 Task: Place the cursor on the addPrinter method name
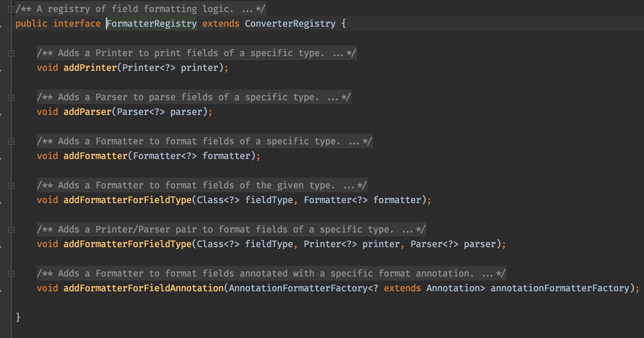tap(90, 68)
